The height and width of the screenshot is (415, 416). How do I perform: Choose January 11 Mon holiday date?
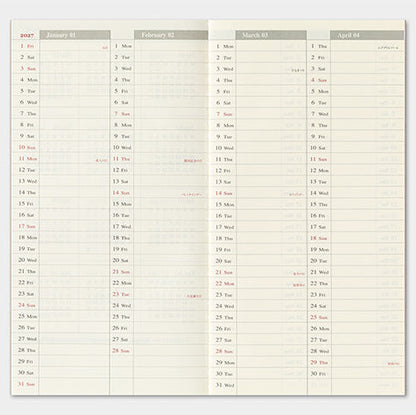point(28,159)
